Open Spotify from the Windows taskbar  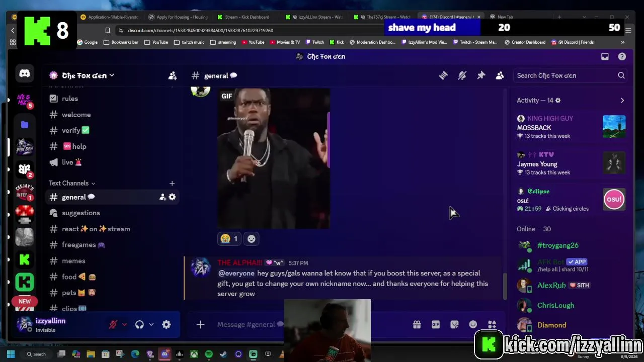(209, 354)
